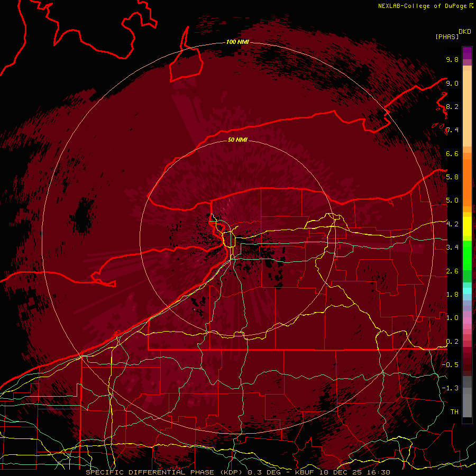Click the 100 NMI range ring label
Screen dimensions: 476x476
click(237, 42)
